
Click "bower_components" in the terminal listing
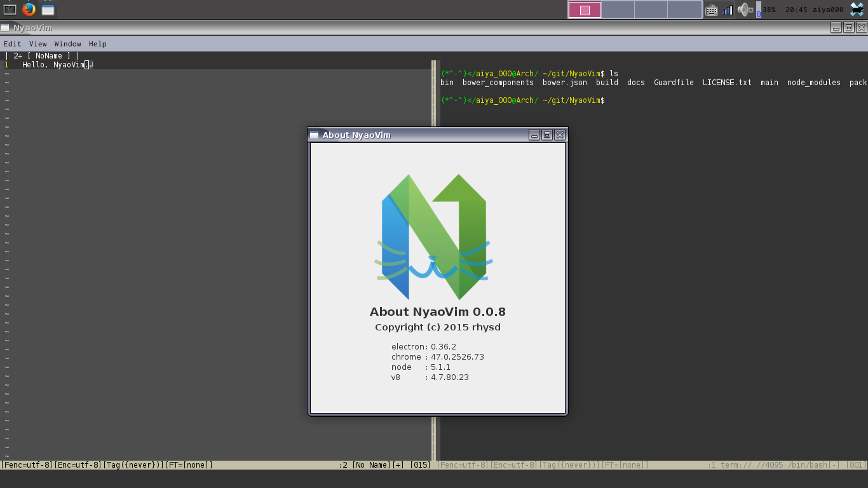(498, 83)
